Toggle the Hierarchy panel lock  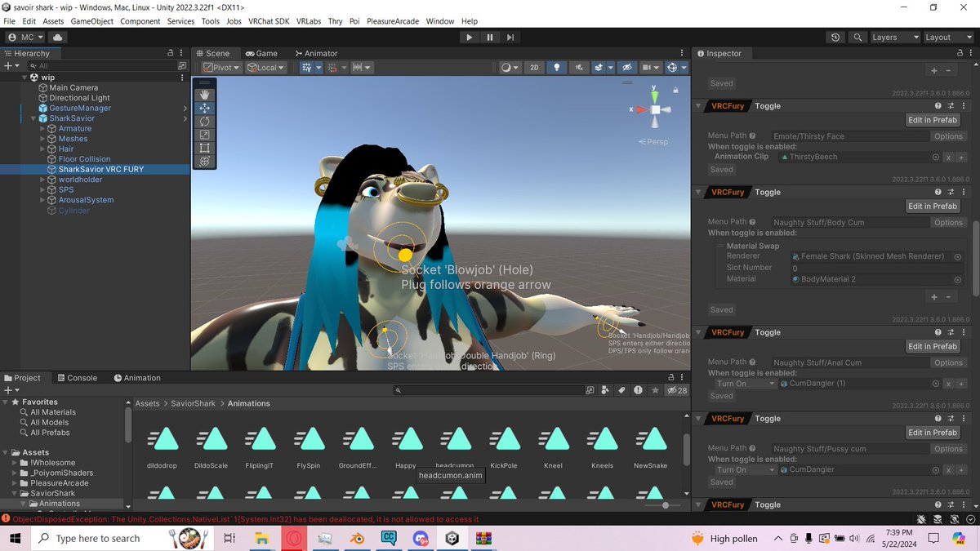click(x=170, y=54)
